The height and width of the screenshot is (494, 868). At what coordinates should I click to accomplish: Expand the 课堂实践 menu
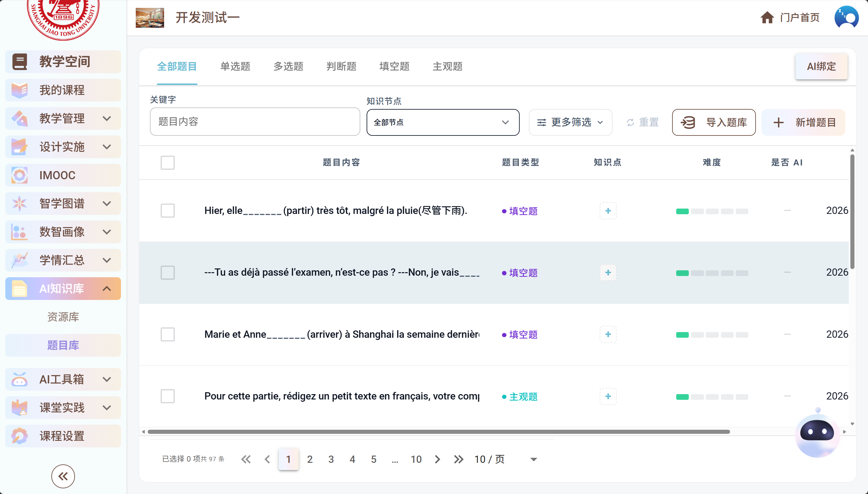point(107,408)
